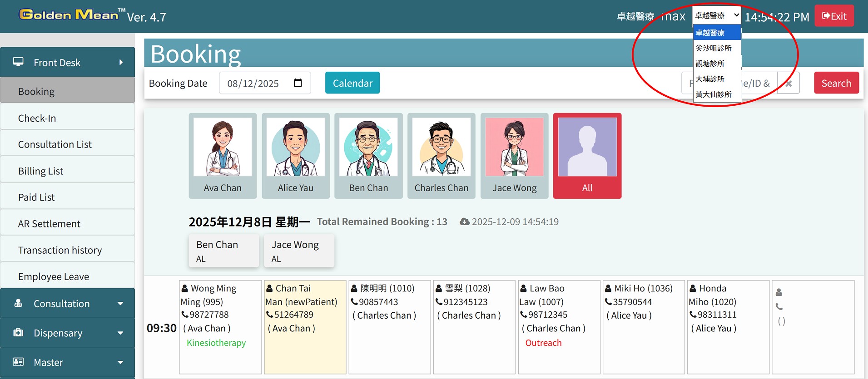Click the Exit button at top right
The image size is (868, 379).
(834, 16)
